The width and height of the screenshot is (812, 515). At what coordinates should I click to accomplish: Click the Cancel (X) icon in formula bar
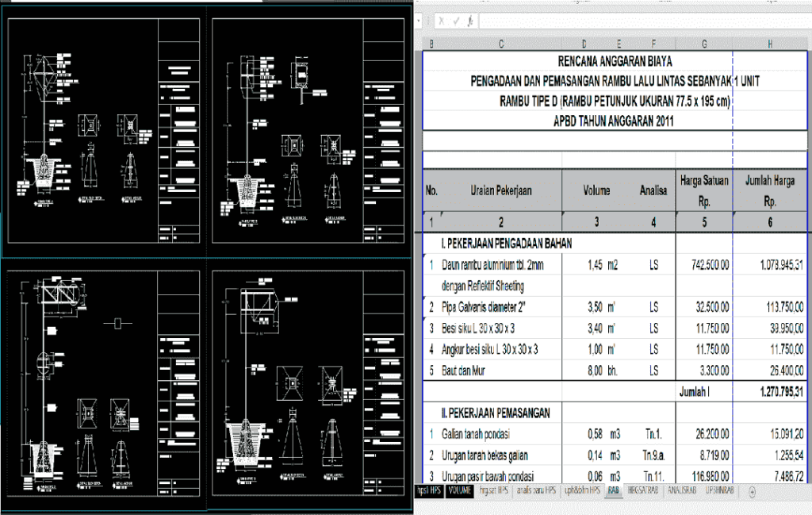coord(441,19)
